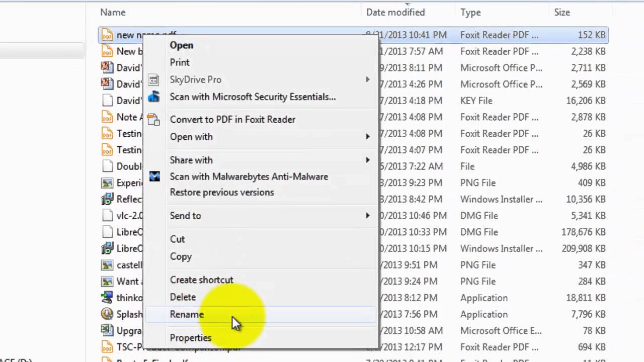
Task: Open Properties from the context menu
Action: [190, 338]
